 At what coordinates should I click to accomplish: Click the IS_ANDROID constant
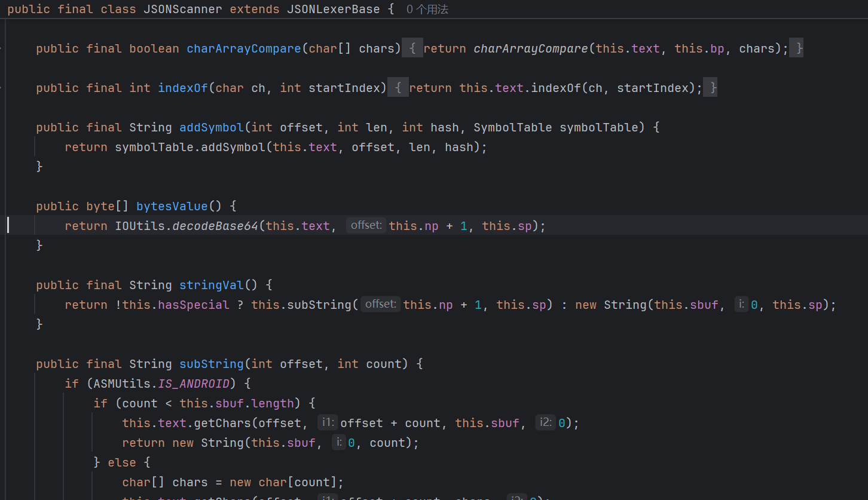(194, 384)
